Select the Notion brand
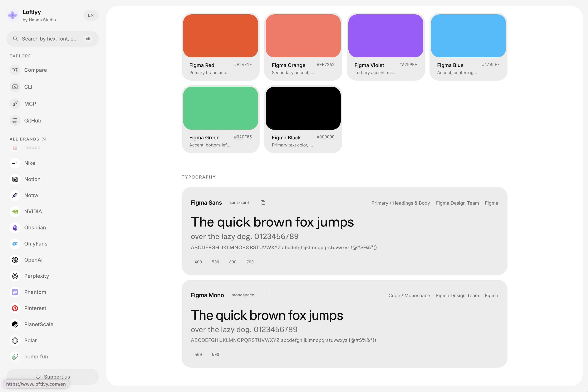Screen dimensions: 588x392 tap(32, 179)
